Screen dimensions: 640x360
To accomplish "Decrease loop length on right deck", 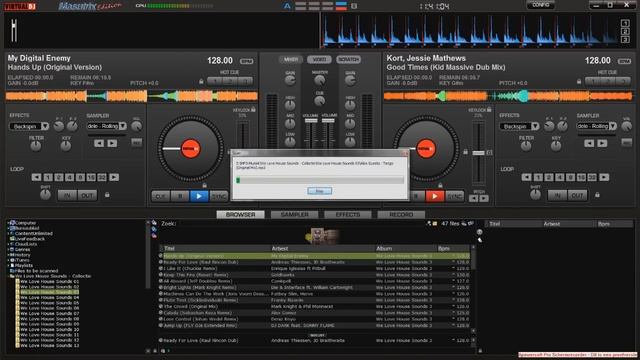I will (x=527, y=177).
